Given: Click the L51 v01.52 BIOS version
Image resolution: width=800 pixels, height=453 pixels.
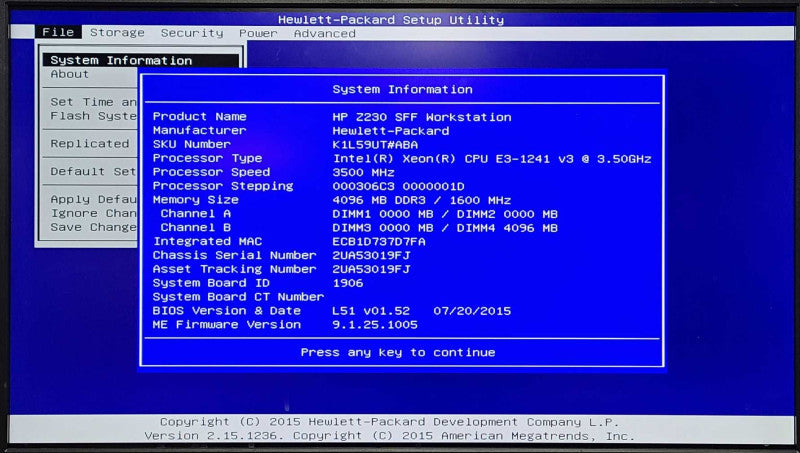Looking at the screenshot, I should point(371,311).
